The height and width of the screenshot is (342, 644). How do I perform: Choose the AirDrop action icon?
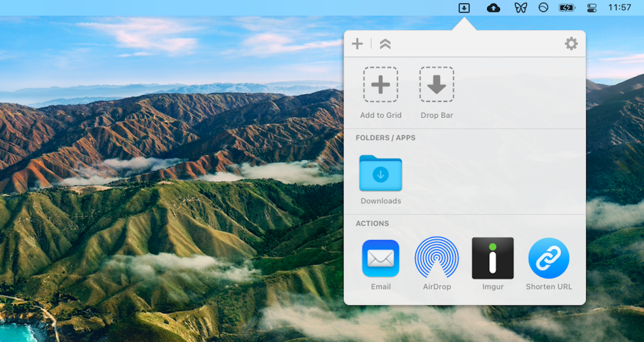pyautogui.click(x=437, y=258)
